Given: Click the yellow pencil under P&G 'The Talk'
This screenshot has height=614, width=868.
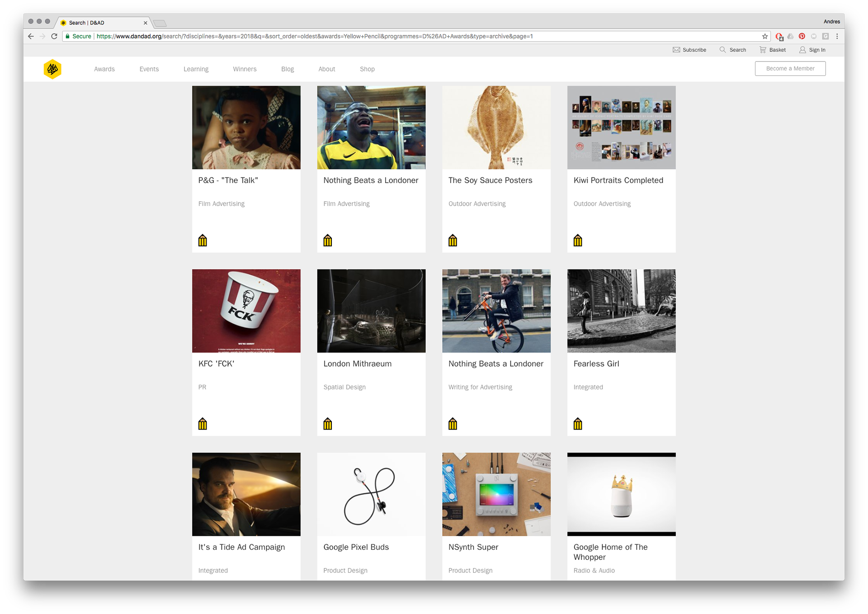Looking at the screenshot, I should pos(203,240).
